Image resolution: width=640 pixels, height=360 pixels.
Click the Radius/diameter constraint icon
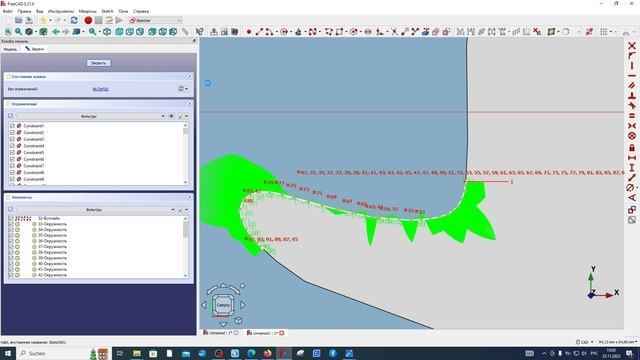pos(631,188)
